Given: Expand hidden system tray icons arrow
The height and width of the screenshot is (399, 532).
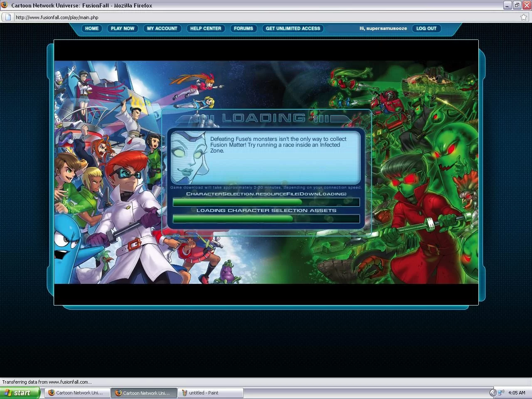Looking at the screenshot, I should point(493,393).
